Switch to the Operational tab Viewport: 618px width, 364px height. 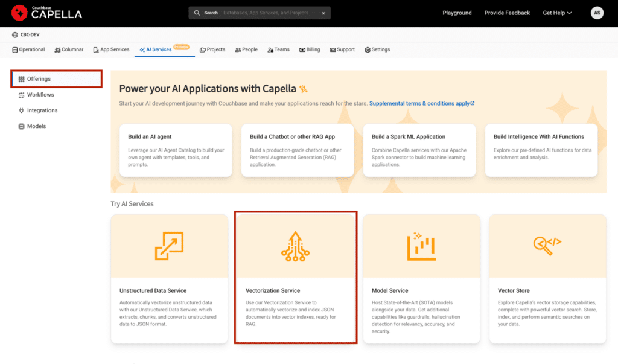[28, 49]
